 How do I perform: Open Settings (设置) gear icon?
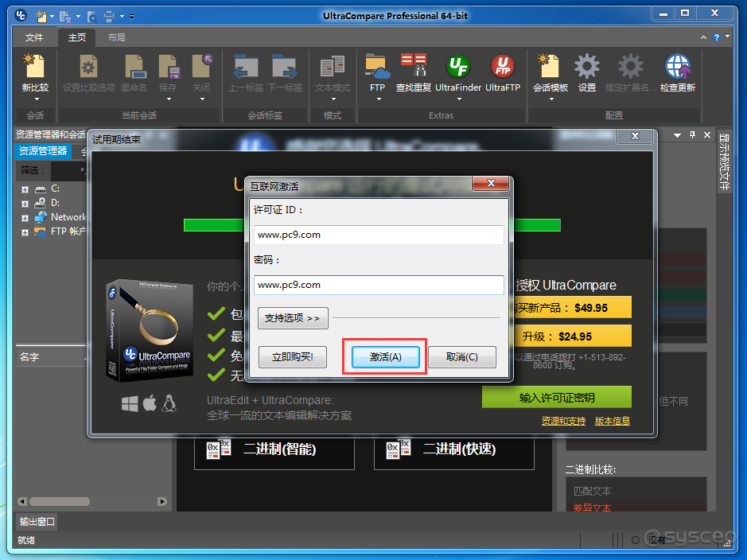point(587,66)
